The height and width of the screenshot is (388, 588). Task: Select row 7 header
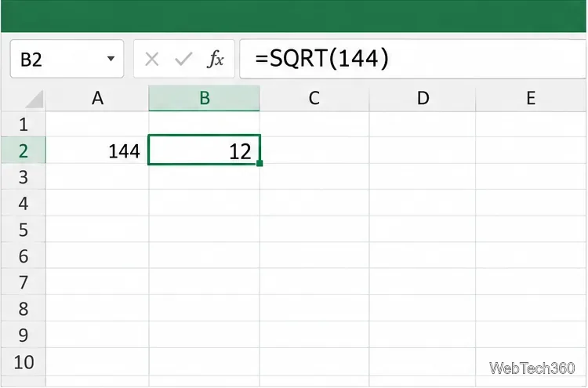24,282
